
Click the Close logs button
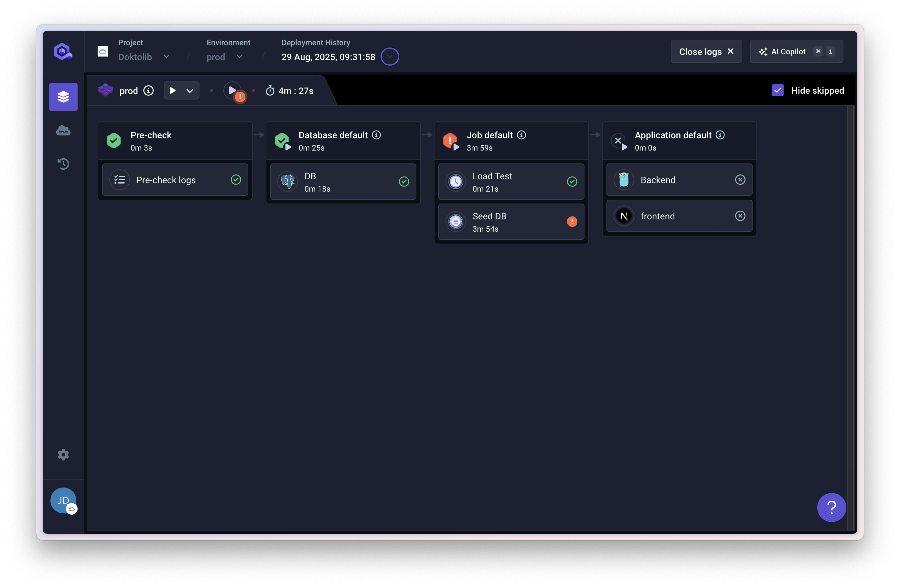point(706,52)
